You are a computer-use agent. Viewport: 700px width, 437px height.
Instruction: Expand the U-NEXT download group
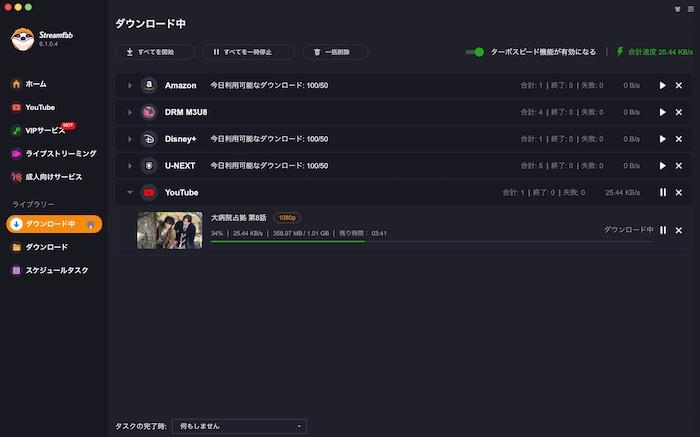click(129, 166)
